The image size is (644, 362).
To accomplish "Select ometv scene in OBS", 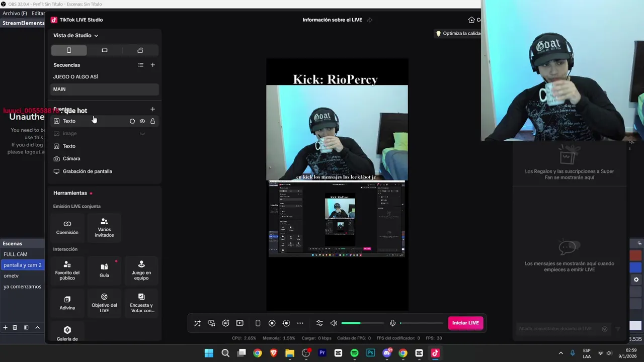I will click(23, 276).
